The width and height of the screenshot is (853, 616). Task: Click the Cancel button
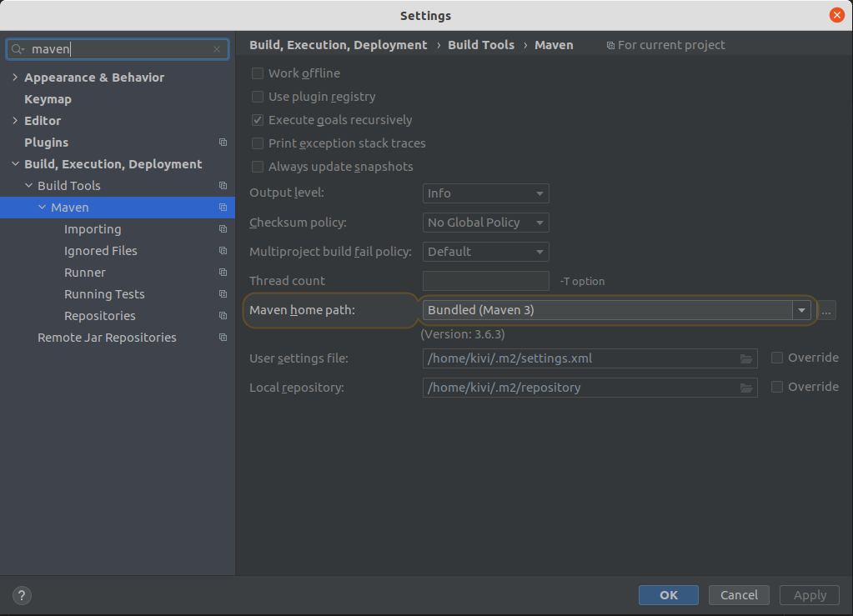[x=739, y=594]
